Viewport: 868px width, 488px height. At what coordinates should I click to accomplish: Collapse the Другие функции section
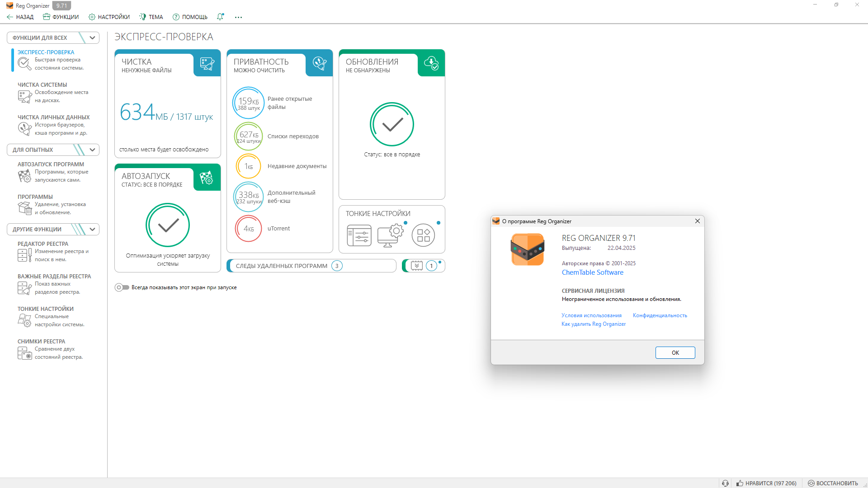tap(92, 229)
